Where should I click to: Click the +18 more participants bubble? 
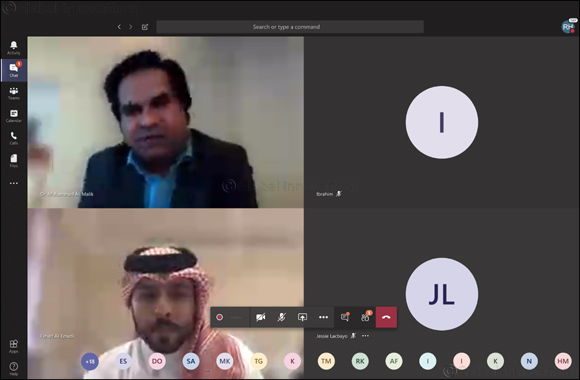[90, 361]
